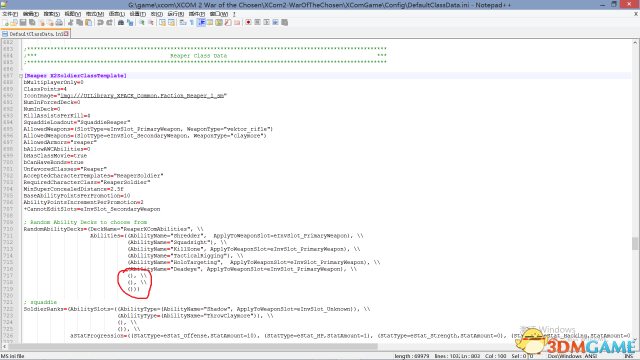Click the Save All toolbar icon
Screen dimensions: 640x360
(x=32, y=23)
